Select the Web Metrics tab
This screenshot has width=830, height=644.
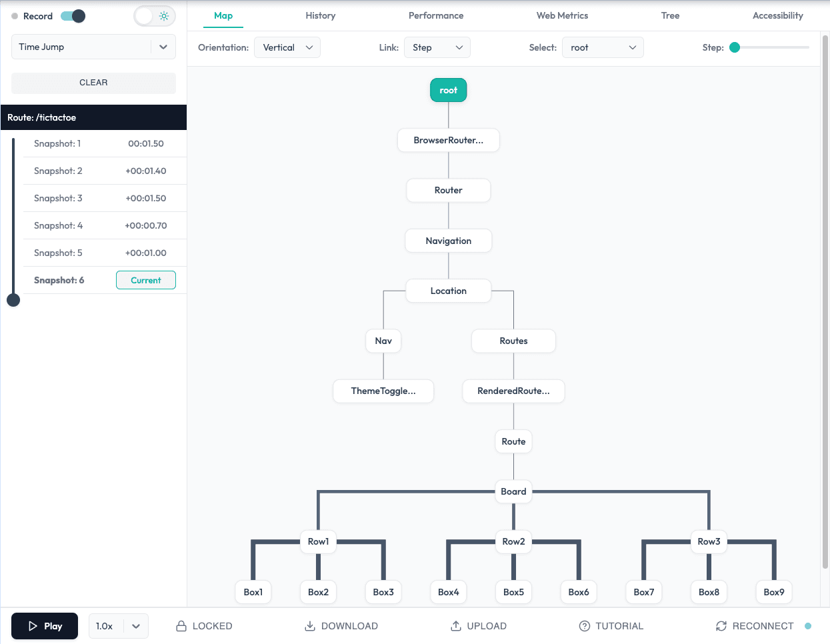tap(562, 15)
